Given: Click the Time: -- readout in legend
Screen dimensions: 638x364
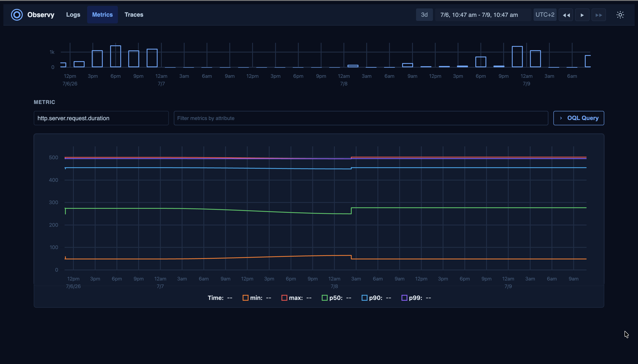Looking at the screenshot, I should 220,298.
